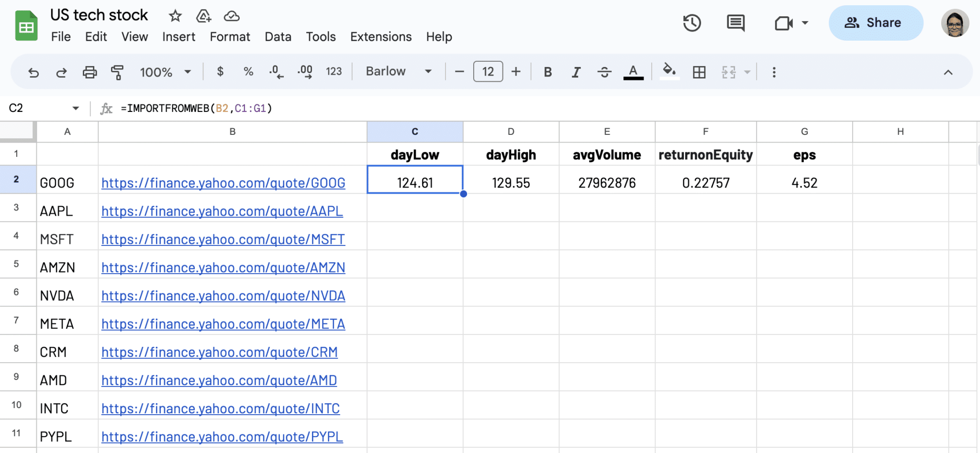Open the fill color picker

click(x=669, y=72)
